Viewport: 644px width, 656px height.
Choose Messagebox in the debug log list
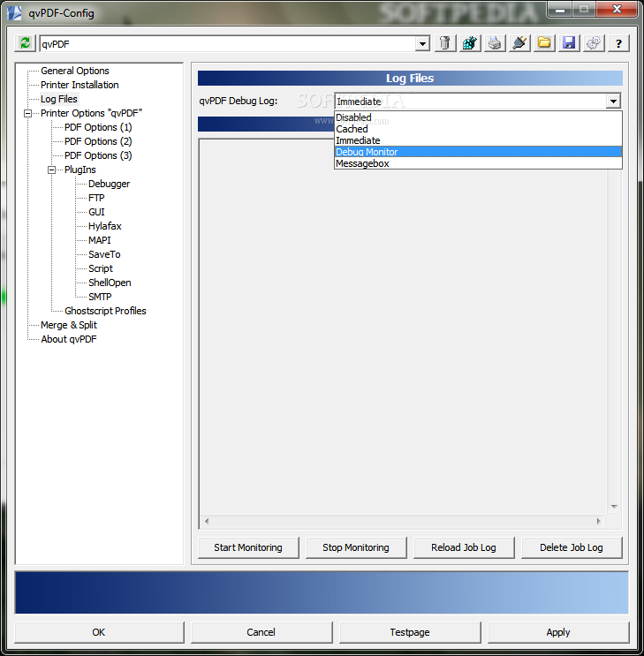[x=478, y=163]
